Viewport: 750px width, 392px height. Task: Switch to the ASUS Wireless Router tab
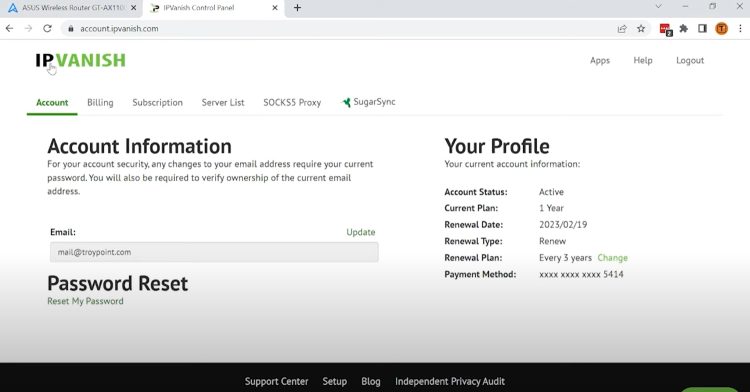coord(72,8)
